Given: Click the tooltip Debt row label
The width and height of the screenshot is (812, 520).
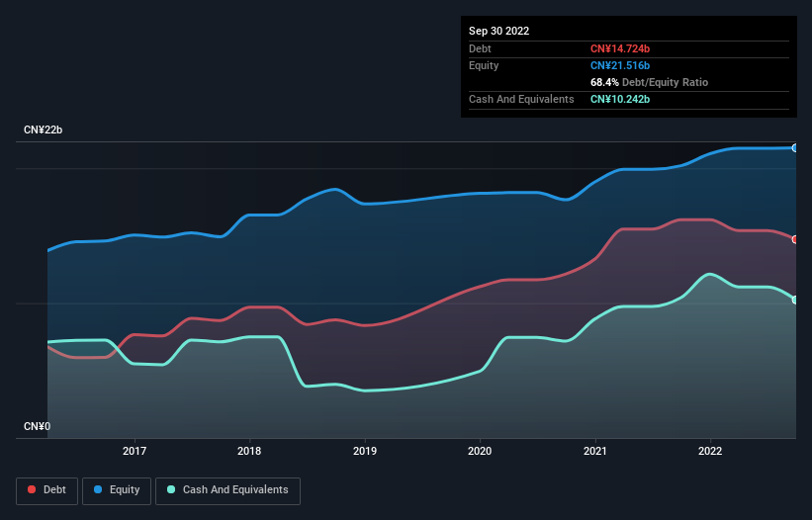Looking at the screenshot, I should click(x=480, y=48).
